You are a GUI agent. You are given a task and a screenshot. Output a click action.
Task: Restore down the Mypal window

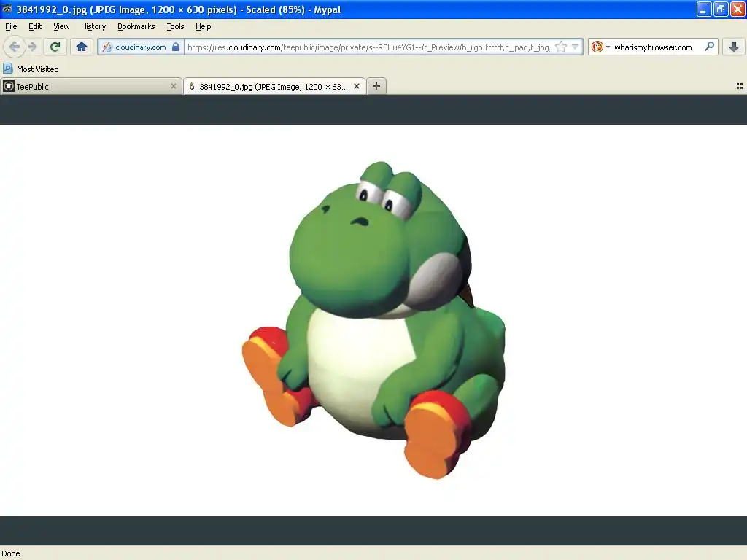721,9
